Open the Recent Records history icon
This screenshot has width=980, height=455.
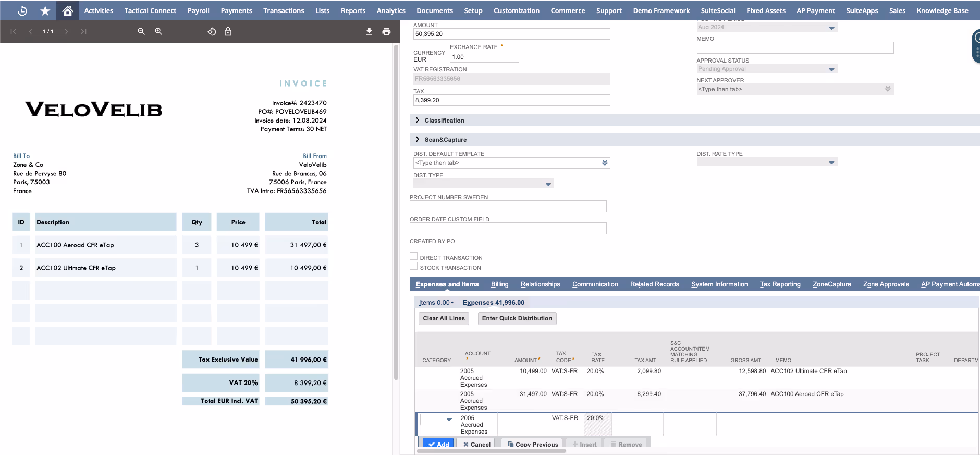coord(22,10)
